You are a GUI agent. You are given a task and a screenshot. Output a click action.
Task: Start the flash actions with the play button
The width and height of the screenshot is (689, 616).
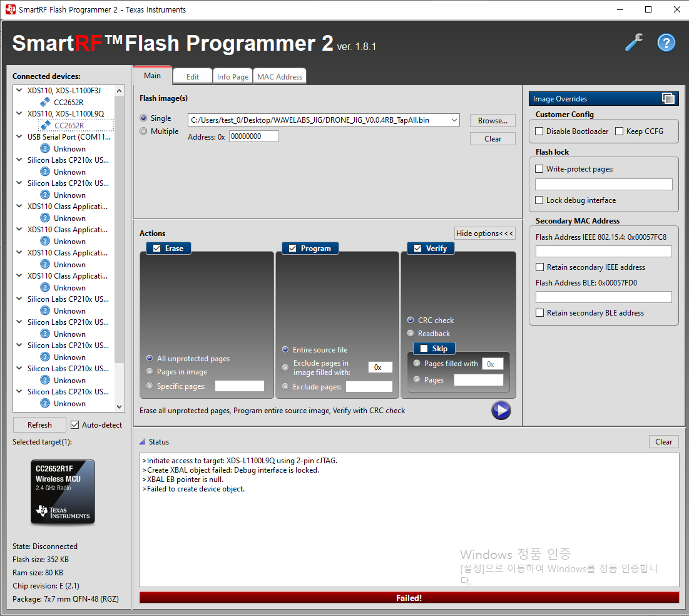click(501, 410)
